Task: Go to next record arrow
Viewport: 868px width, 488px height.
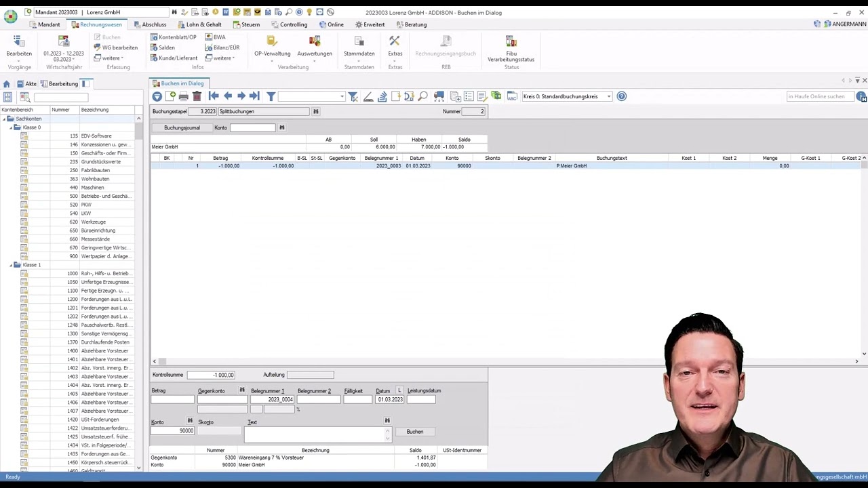Action: click(241, 96)
